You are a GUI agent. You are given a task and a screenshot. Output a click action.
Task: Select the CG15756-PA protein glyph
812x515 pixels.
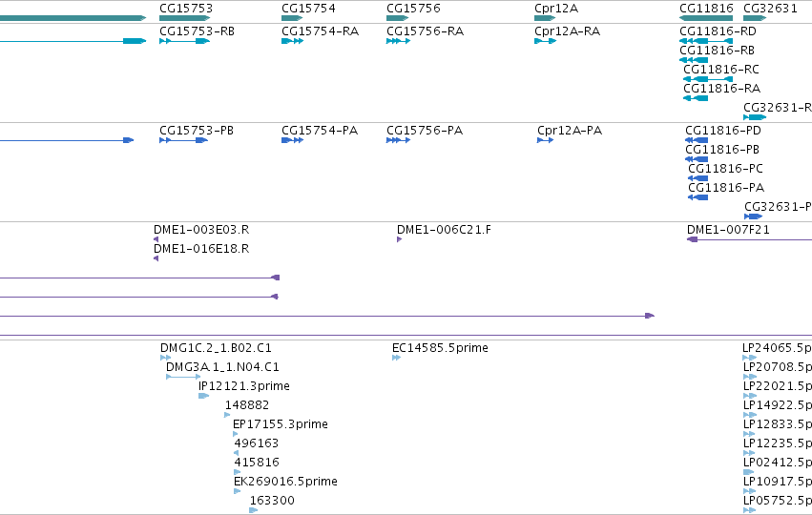(398, 140)
